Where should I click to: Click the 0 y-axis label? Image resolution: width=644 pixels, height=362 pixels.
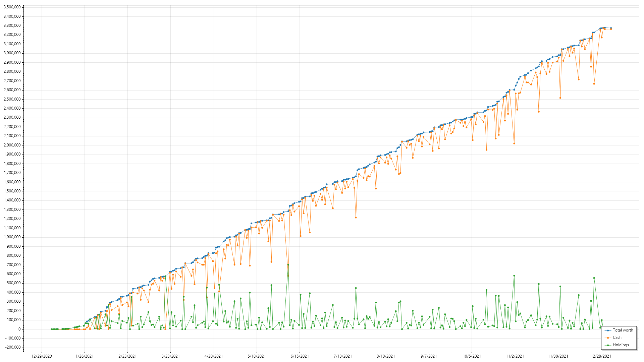19,329
